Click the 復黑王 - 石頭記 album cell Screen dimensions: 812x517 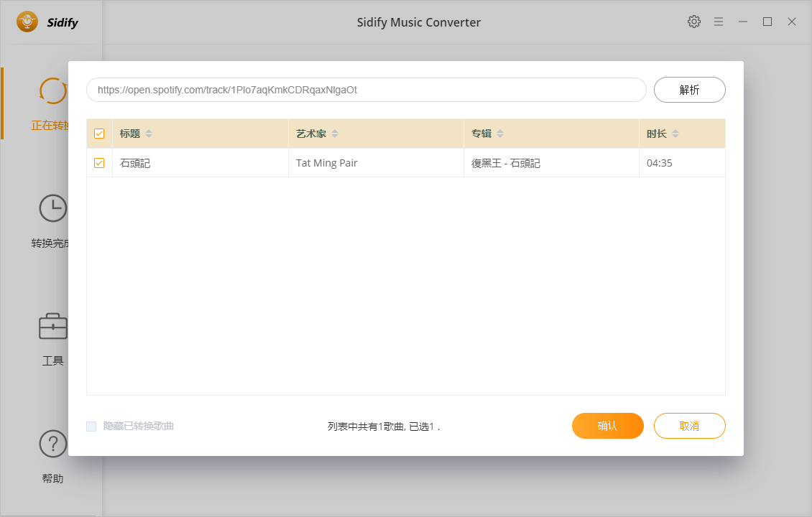[552, 163]
